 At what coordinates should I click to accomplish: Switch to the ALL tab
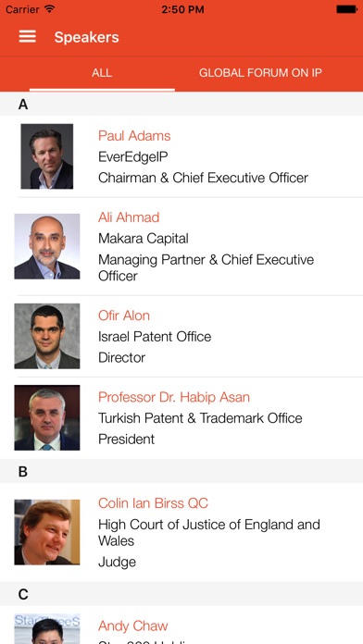[x=102, y=73]
